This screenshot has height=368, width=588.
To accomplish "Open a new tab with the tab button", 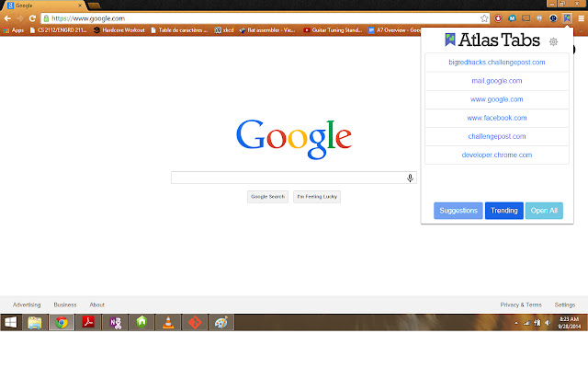I will [94, 6].
